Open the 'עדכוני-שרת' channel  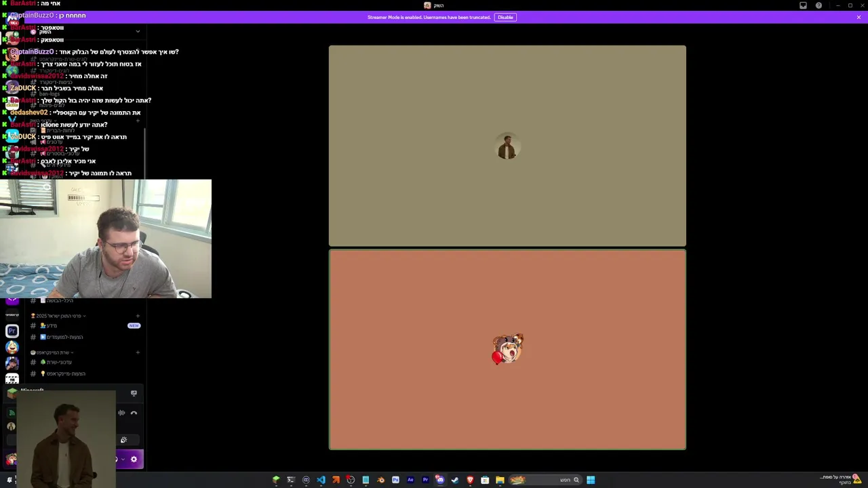tap(85, 362)
